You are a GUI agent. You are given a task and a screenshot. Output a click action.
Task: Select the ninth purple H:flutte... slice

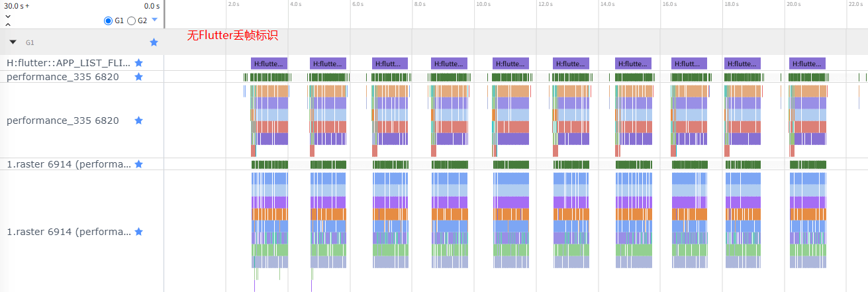point(742,63)
